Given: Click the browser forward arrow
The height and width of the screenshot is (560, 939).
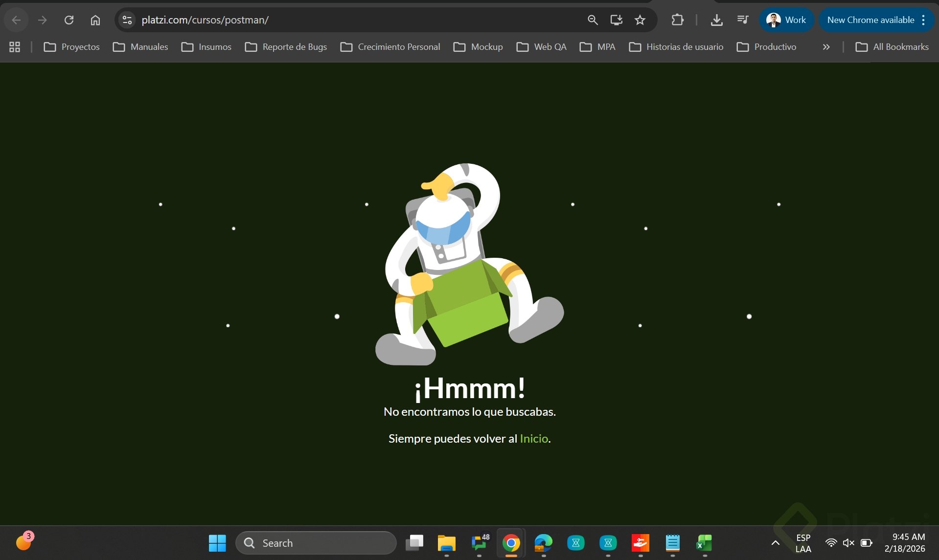Looking at the screenshot, I should [x=43, y=20].
